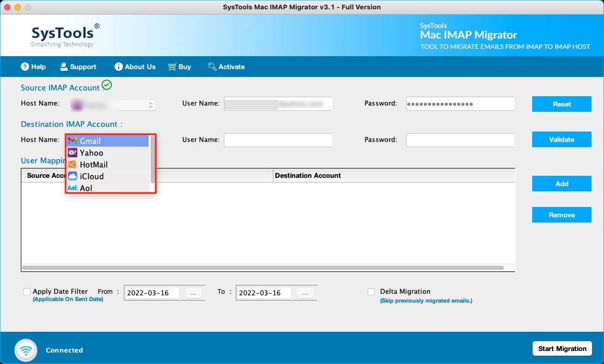Open the About Us menu item
Image resolution: width=604 pixels, height=364 pixels.
[135, 67]
